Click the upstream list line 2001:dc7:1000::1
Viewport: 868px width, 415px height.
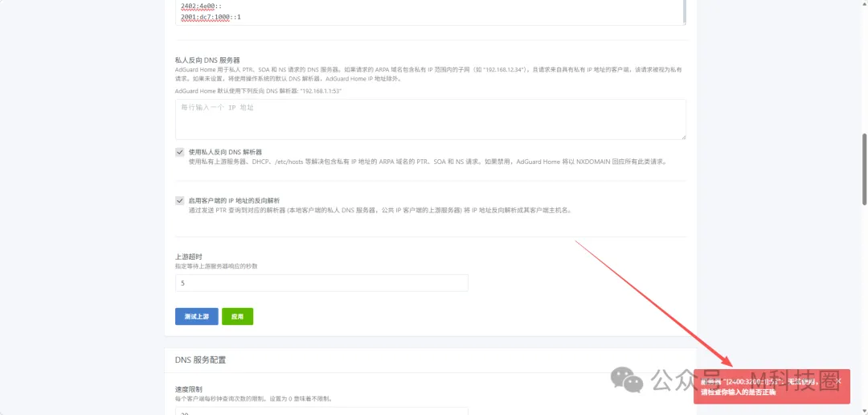pyautogui.click(x=211, y=17)
